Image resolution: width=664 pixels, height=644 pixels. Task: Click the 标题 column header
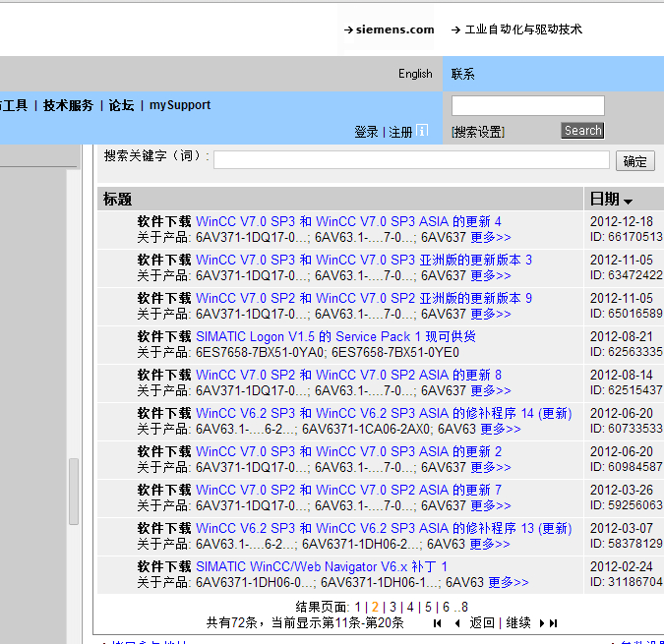(x=117, y=199)
